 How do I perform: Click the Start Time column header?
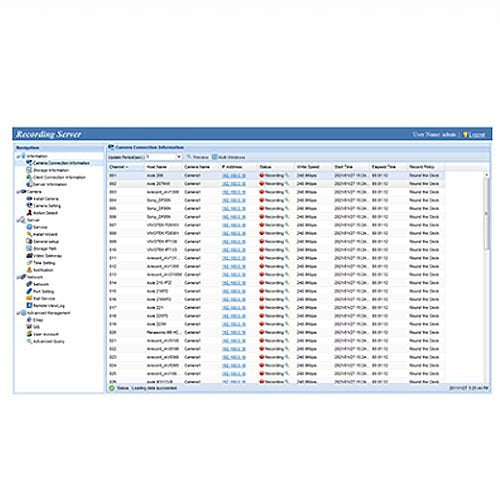(351, 167)
